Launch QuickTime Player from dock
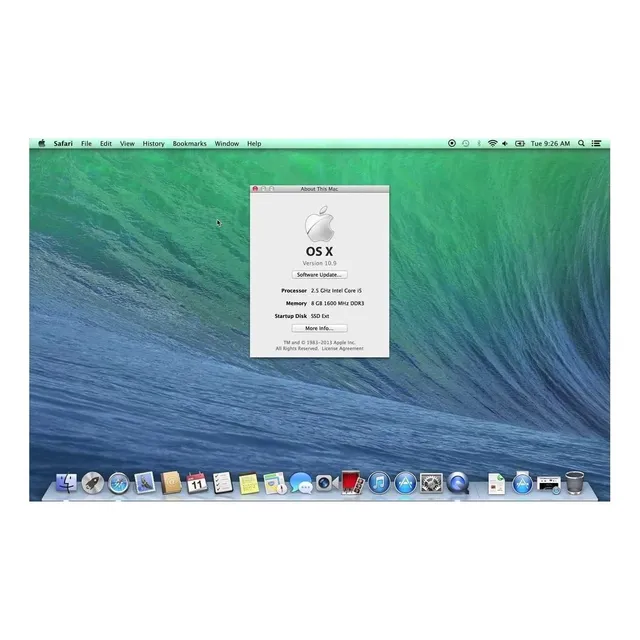The width and height of the screenshot is (640, 640). pyautogui.click(x=458, y=483)
